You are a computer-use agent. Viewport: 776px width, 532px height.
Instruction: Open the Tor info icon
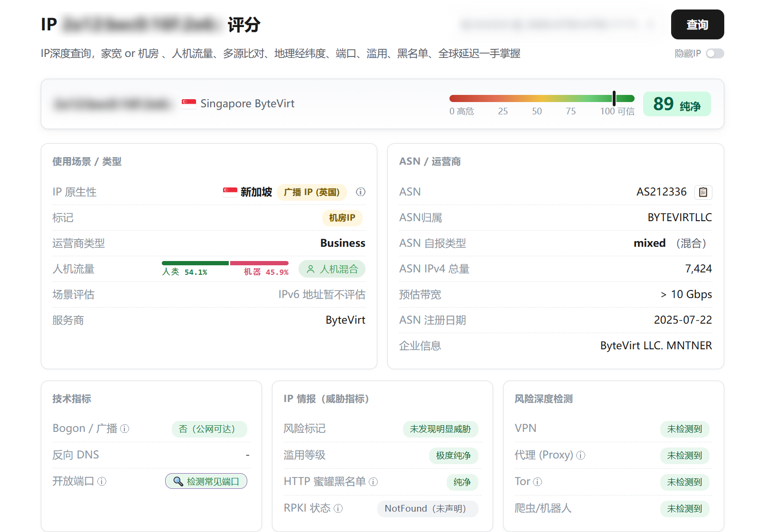pos(537,482)
